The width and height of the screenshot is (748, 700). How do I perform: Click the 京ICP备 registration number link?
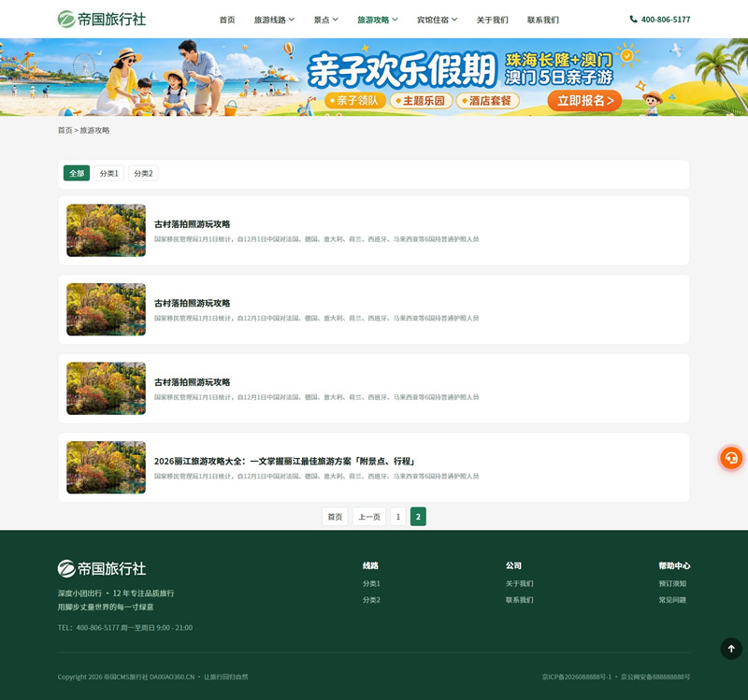[577, 677]
